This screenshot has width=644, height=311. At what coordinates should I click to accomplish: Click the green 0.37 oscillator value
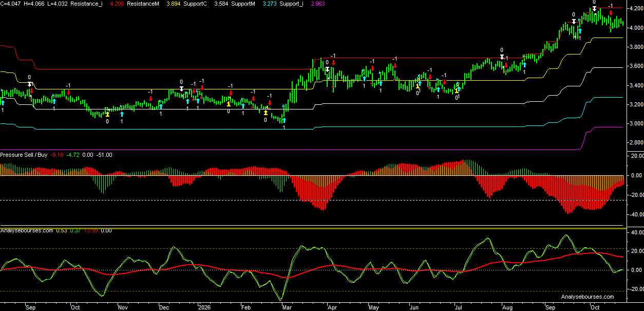pos(75,231)
